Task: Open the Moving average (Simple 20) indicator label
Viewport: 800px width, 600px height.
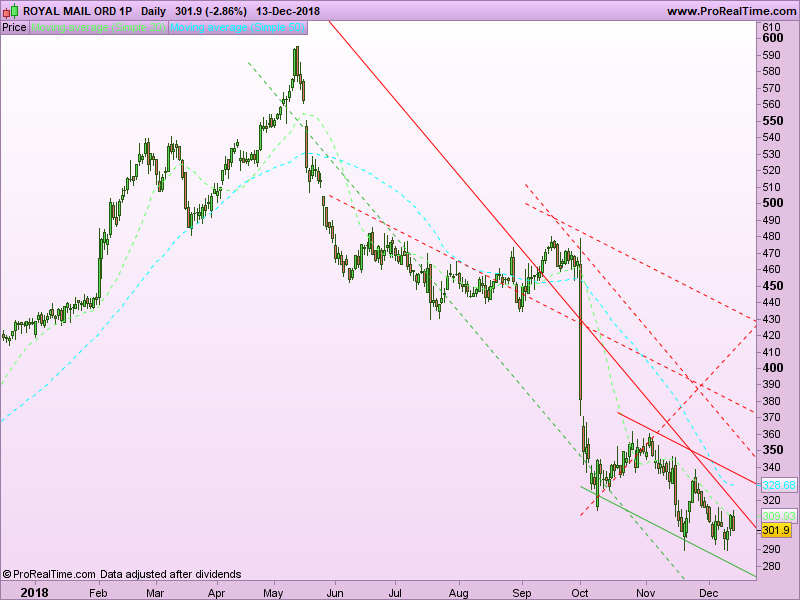Action: click(98, 27)
